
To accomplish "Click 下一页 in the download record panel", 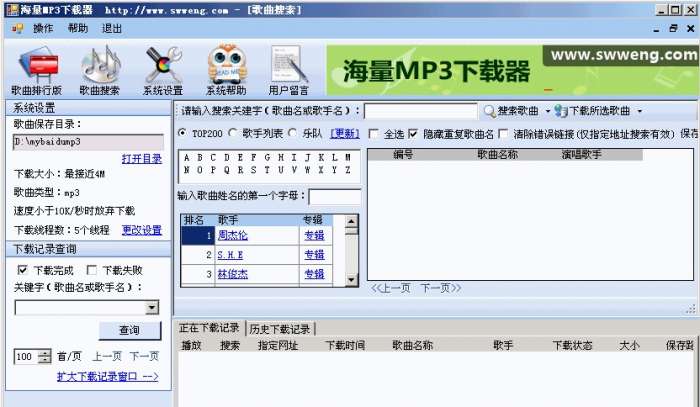I will [x=144, y=357].
